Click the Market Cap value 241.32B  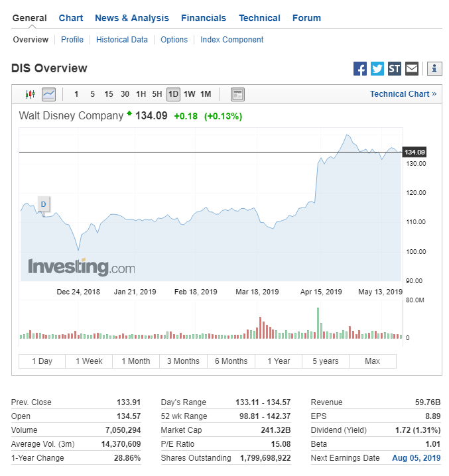point(276,430)
